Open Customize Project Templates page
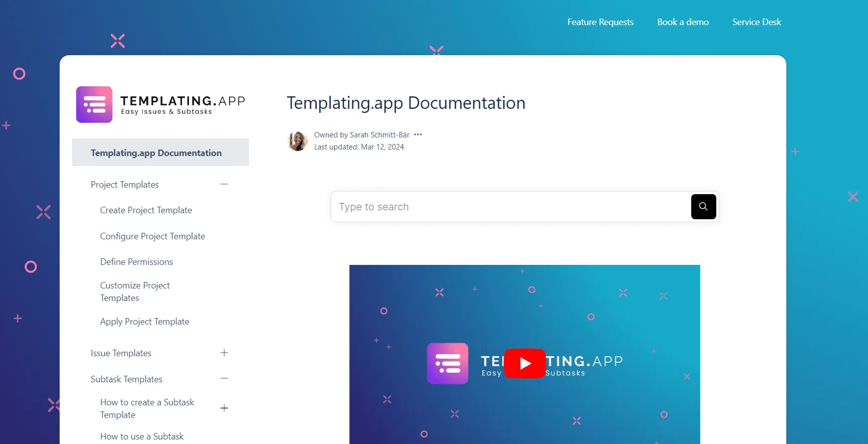Screen dimensions: 868x444 point(135,291)
